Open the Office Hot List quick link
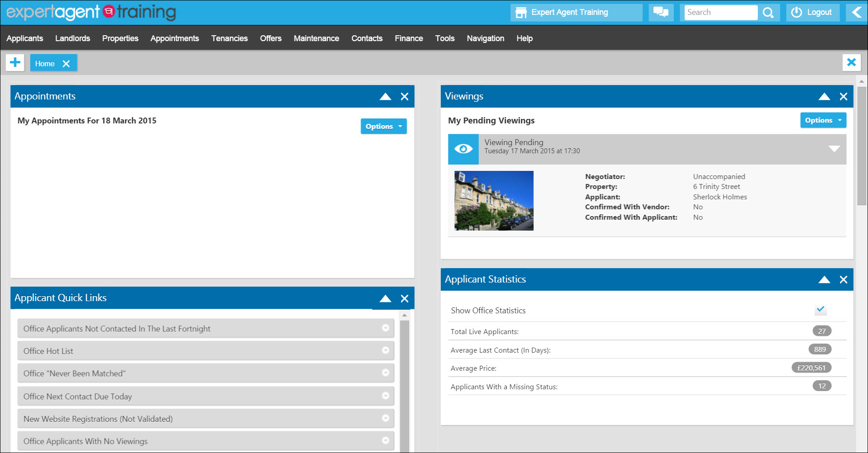The width and height of the screenshot is (868, 453). (x=206, y=351)
